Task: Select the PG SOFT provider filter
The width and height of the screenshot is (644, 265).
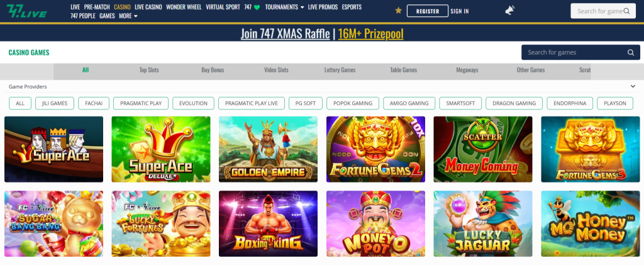Action: click(x=306, y=103)
